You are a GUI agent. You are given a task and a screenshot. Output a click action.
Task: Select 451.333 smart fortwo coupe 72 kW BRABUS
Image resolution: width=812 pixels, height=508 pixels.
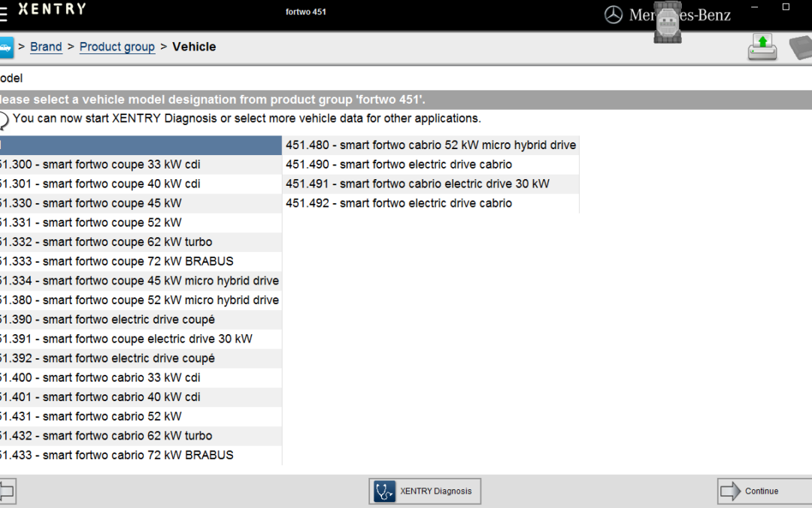141,261
